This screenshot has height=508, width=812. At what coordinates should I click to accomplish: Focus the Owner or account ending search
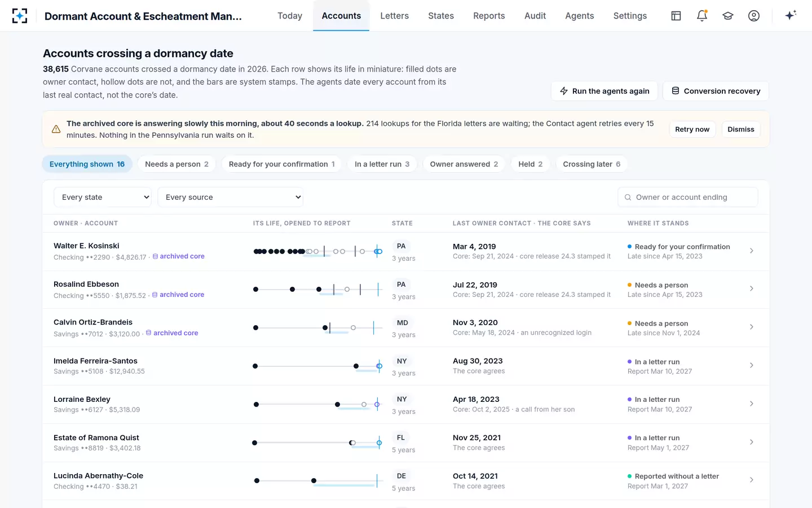pos(688,197)
